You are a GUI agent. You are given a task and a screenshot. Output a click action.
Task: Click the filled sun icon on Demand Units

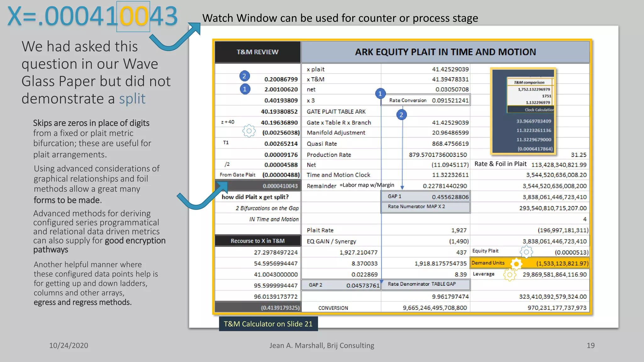click(516, 264)
